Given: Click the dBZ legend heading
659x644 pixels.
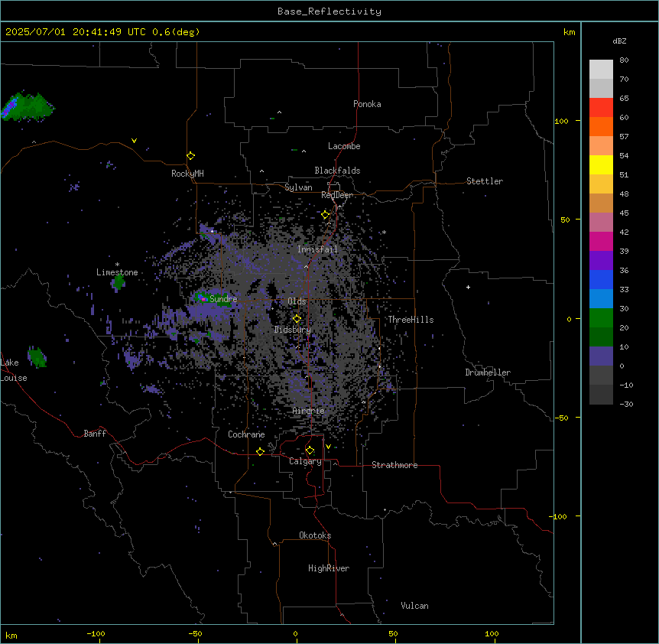Looking at the screenshot, I should point(619,41).
